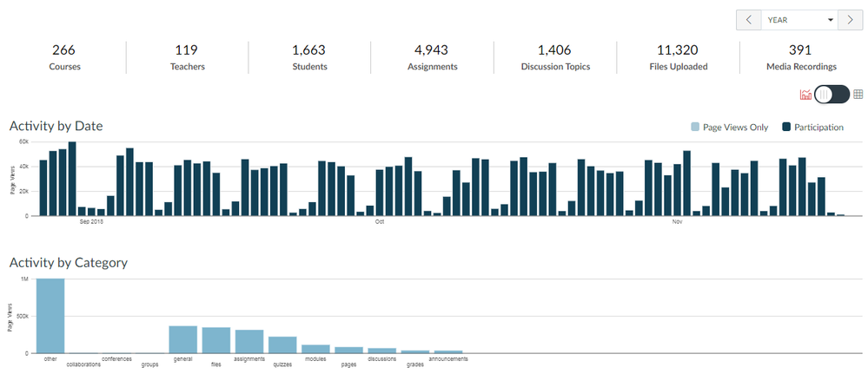Advance to next period with right arrow
868x374 pixels.
point(851,20)
